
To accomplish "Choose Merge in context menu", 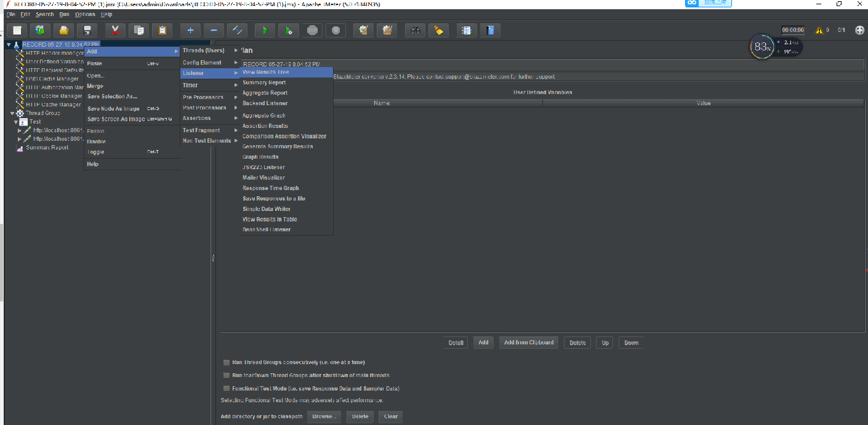I will tap(132, 86).
